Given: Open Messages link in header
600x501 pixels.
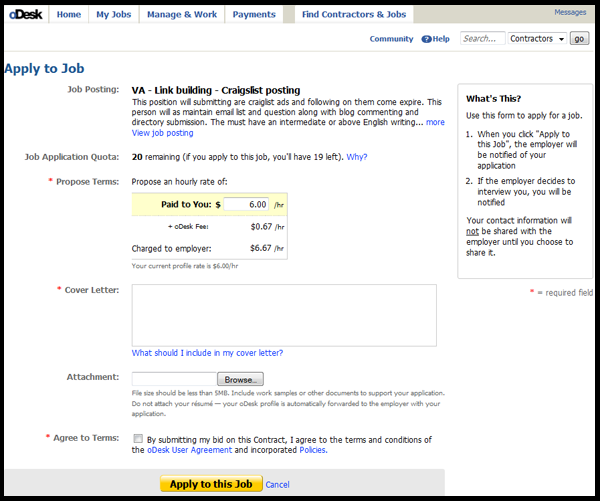Looking at the screenshot, I should pyautogui.click(x=570, y=12).
